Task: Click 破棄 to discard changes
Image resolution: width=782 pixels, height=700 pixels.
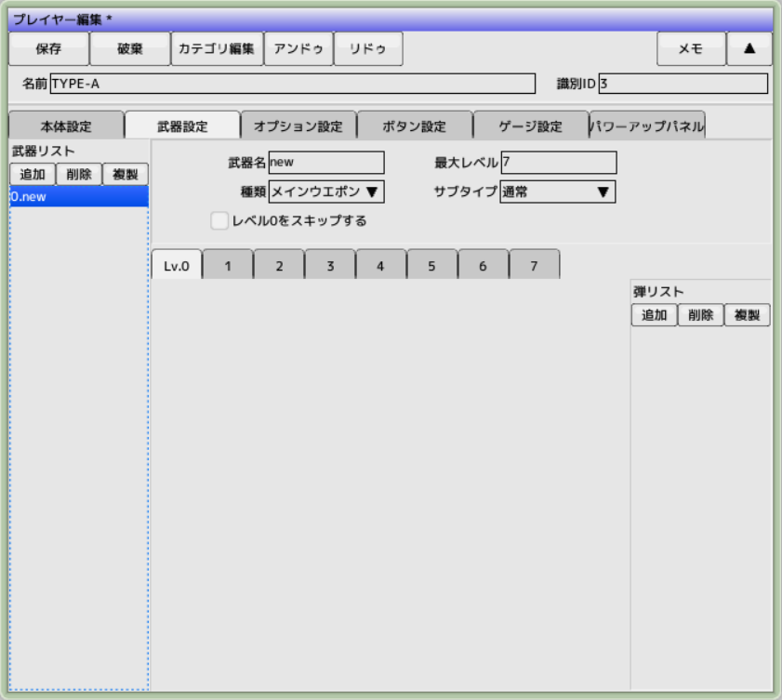Action: pos(129,49)
